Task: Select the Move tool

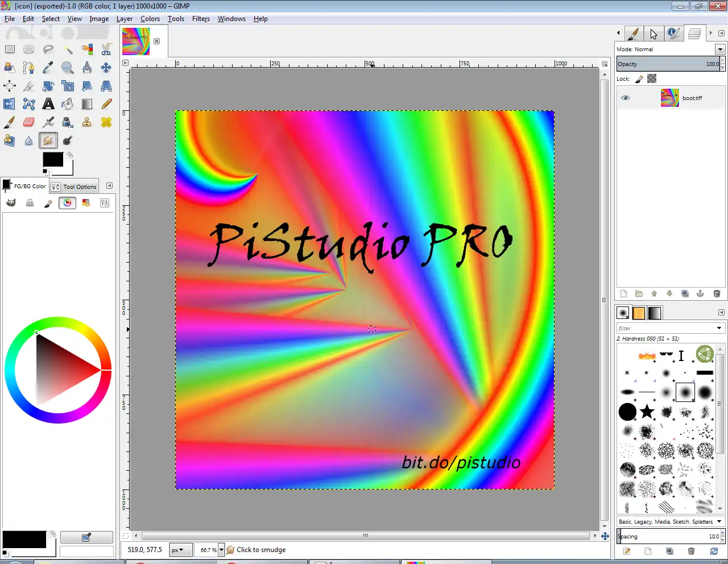Action: point(106,68)
